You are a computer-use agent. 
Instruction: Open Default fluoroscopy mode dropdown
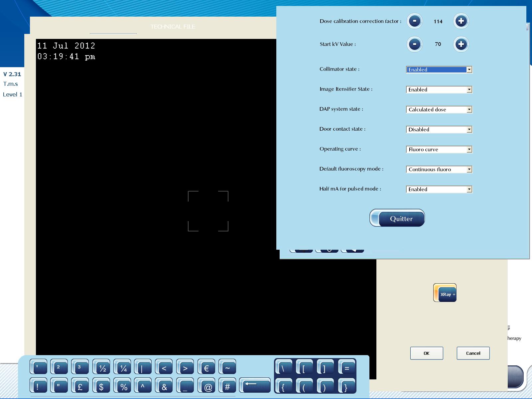[x=439, y=169]
